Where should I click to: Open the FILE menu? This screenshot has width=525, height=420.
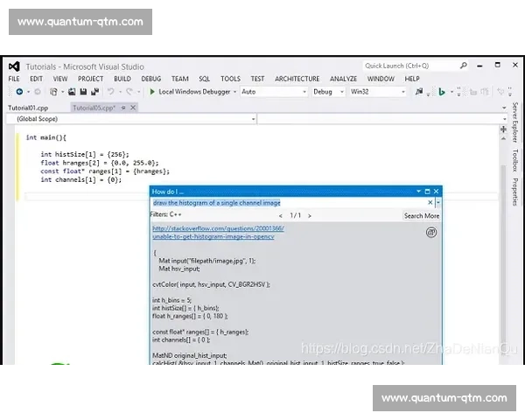[14, 79]
